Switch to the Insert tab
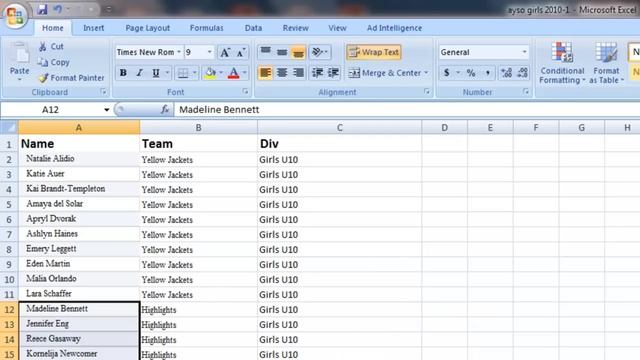Image resolution: width=640 pixels, height=360 pixels. 93,28
